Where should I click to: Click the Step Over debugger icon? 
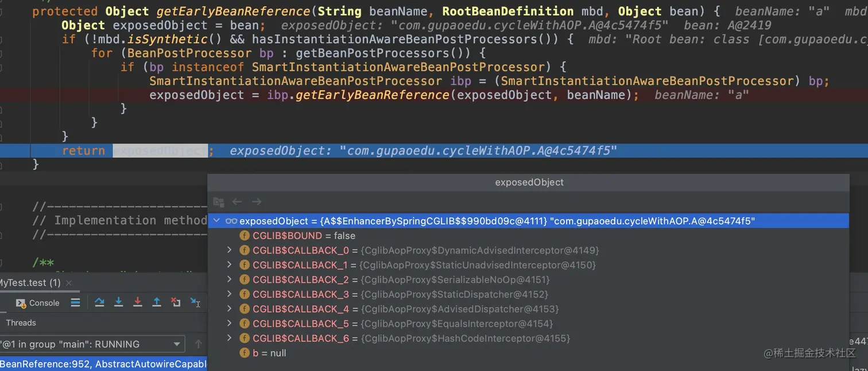coord(99,302)
